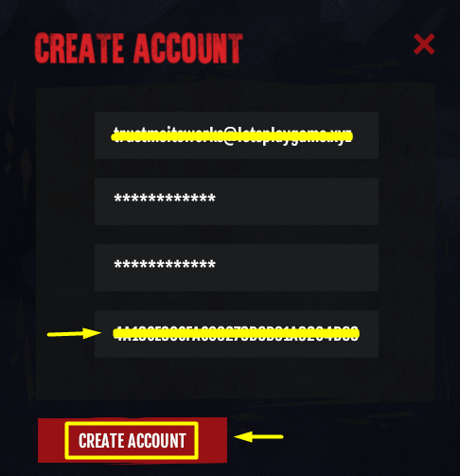The width and height of the screenshot is (460, 476).
Task: Click the Create Account button
Action: (x=133, y=440)
